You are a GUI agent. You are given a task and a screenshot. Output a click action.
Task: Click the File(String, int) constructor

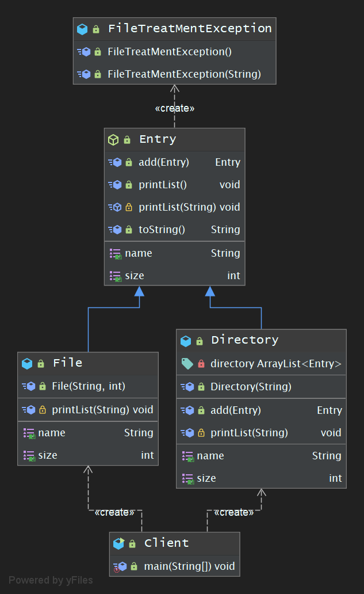[89, 386]
